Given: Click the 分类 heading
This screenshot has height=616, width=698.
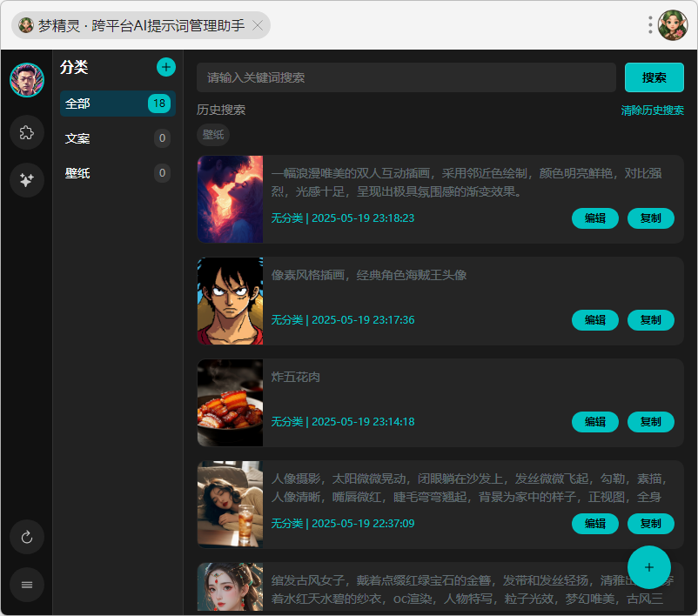Looking at the screenshot, I should pyautogui.click(x=74, y=67).
